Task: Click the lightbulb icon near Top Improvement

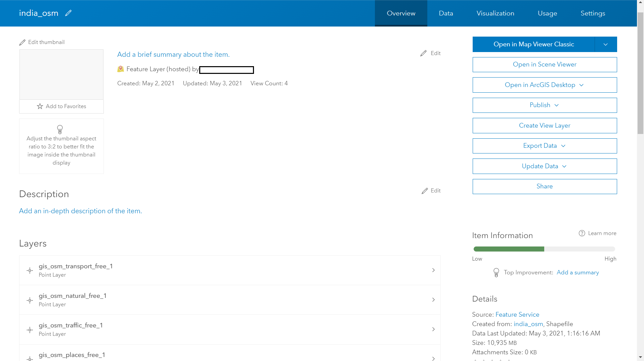Action: click(496, 272)
